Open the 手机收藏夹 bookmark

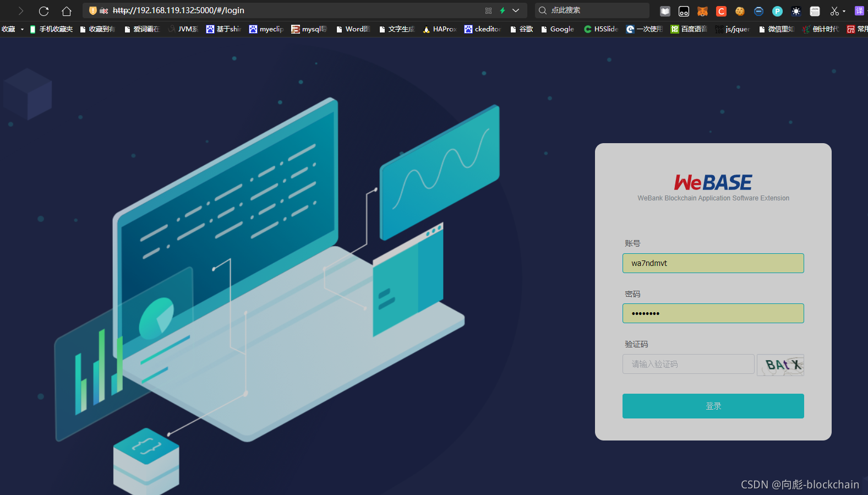51,29
